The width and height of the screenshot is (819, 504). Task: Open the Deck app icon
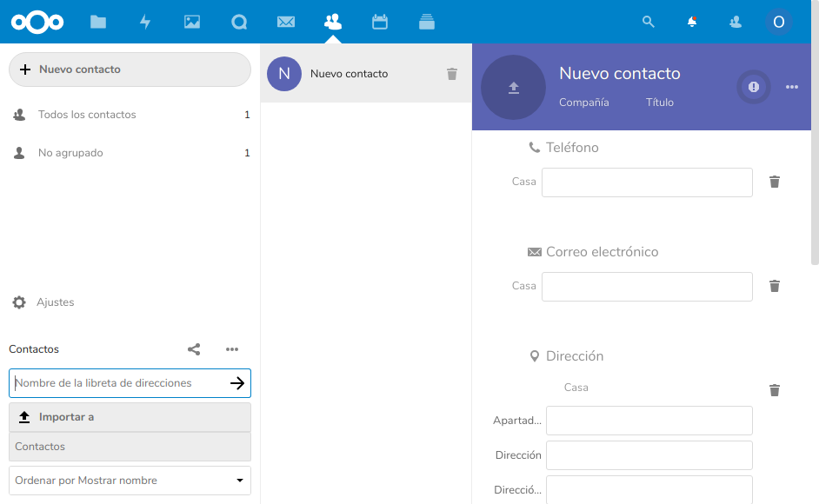point(427,22)
